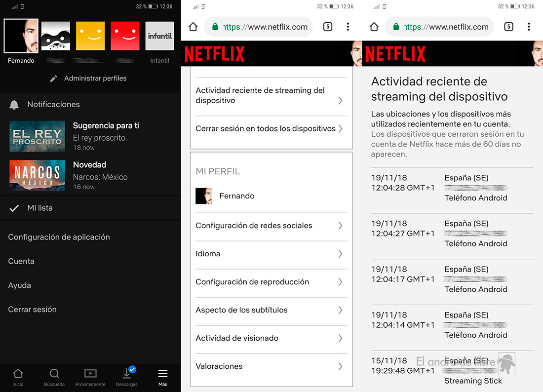Tap the Más hamburger menu icon
Viewport: 543px width, 392px height.
pos(162,374)
